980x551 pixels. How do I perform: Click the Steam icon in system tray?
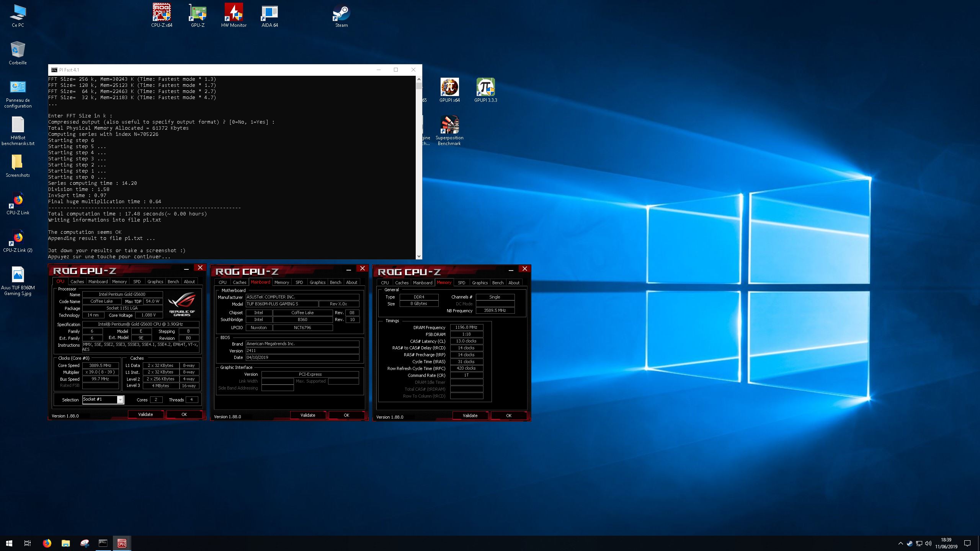tap(910, 543)
